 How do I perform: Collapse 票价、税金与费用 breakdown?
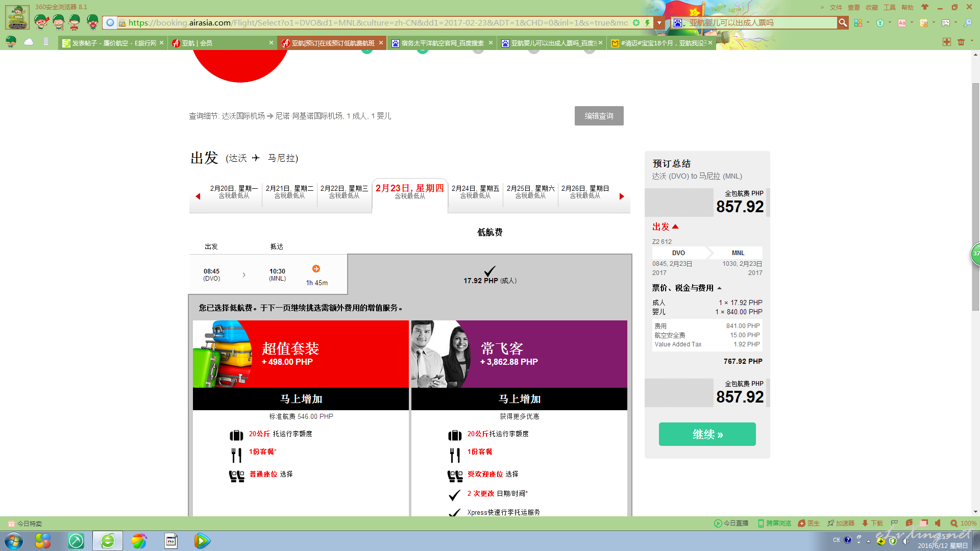coord(687,288)
